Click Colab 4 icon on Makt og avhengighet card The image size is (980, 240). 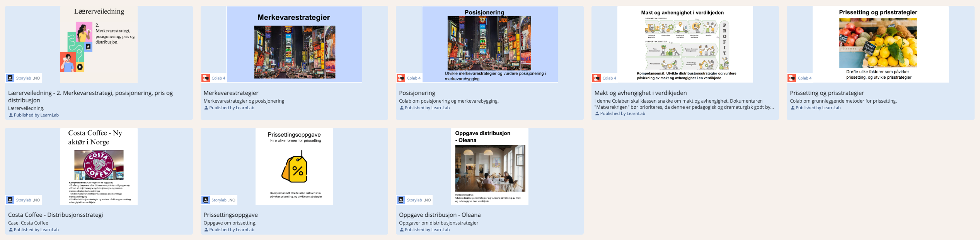point(597,78)
